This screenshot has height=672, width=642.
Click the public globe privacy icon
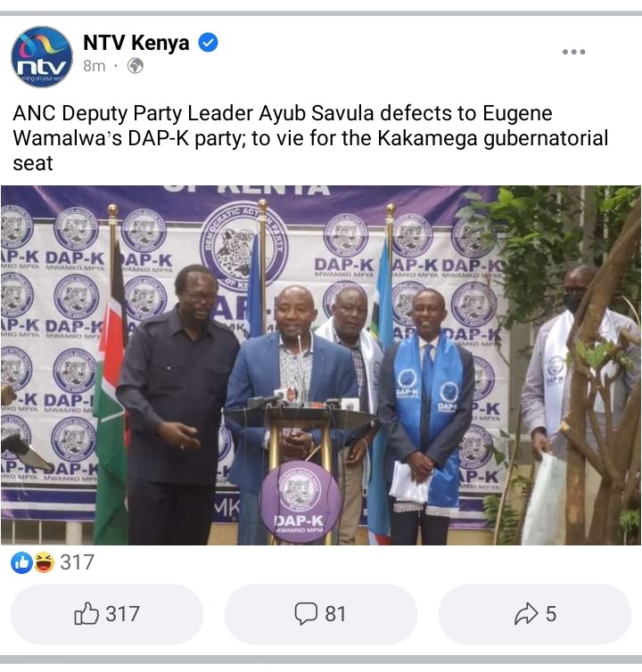[136, 66]
